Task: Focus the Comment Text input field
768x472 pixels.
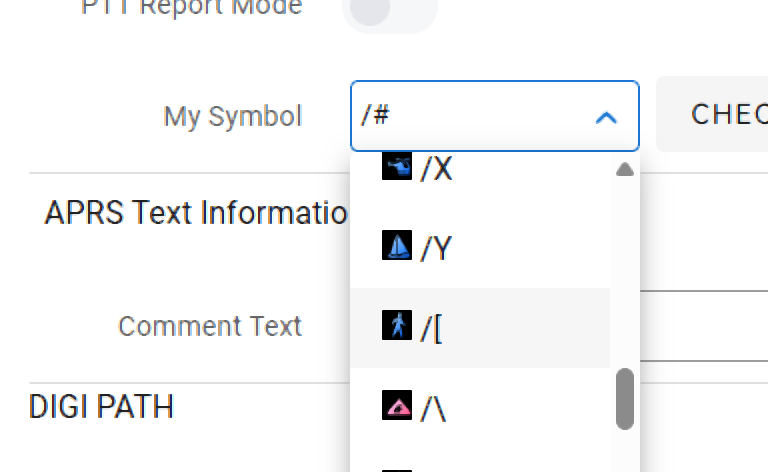Action: pos(700,326)
